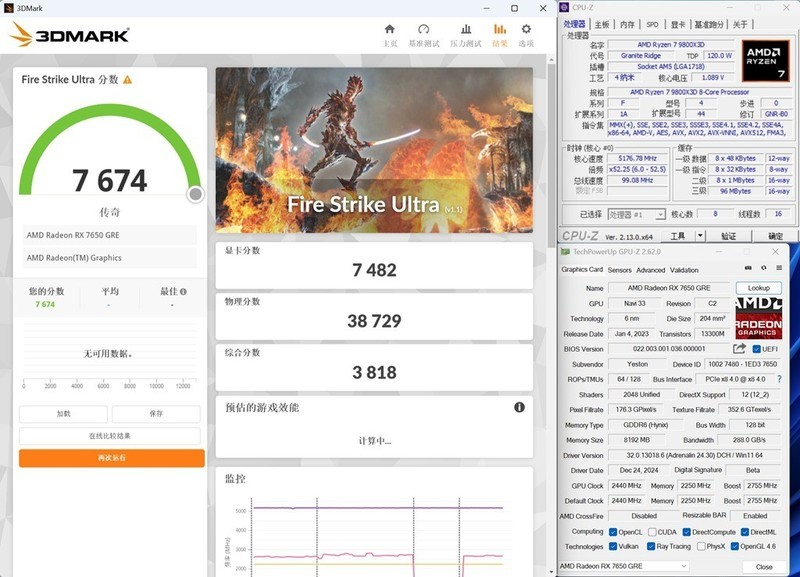Screen dimensions: 800x577
Task: Switch to the 显卡 tab in CPU-Z
Action: (680, 24)
